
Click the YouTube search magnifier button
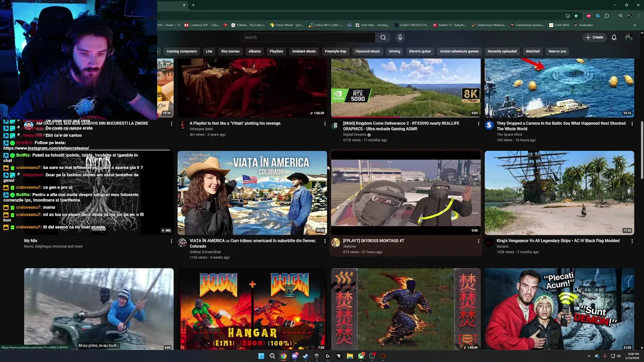383,37
